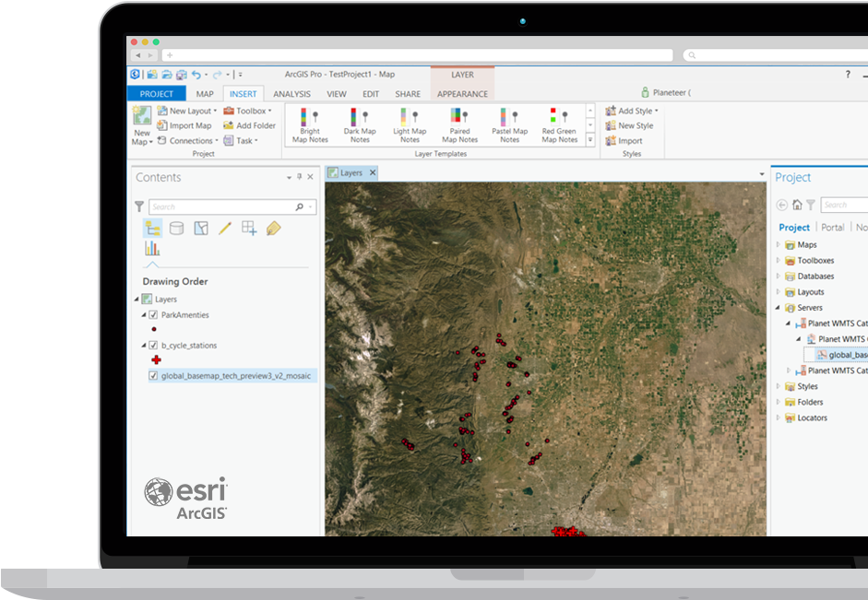Open the Portal tab in Project pane

(x=833, y=227)
